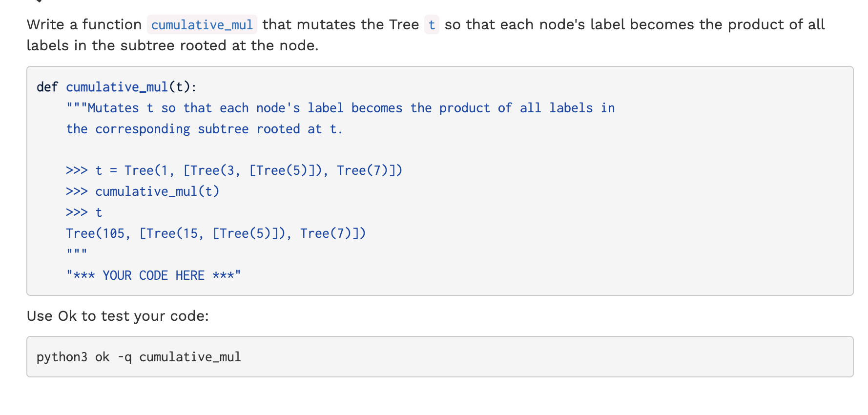Click the 'Use Ok to test your code:' text
This screenshot has height=415, width=868.
pos(118,316)
